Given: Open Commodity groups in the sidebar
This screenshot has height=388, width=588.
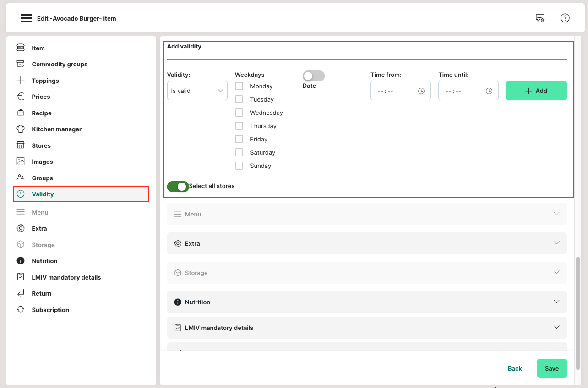Looking at the screenshot, I should (60, 65).
